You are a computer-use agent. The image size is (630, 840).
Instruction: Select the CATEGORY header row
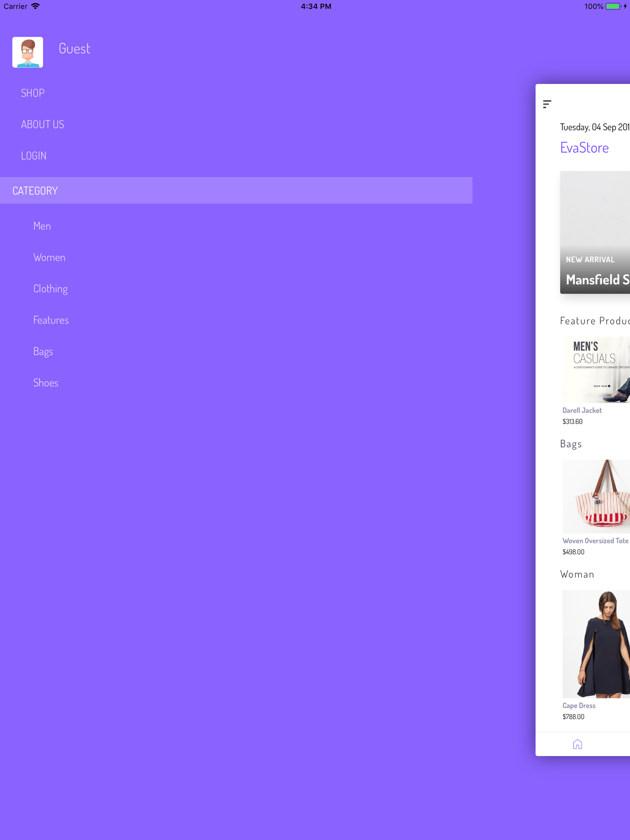coord(236,190)
